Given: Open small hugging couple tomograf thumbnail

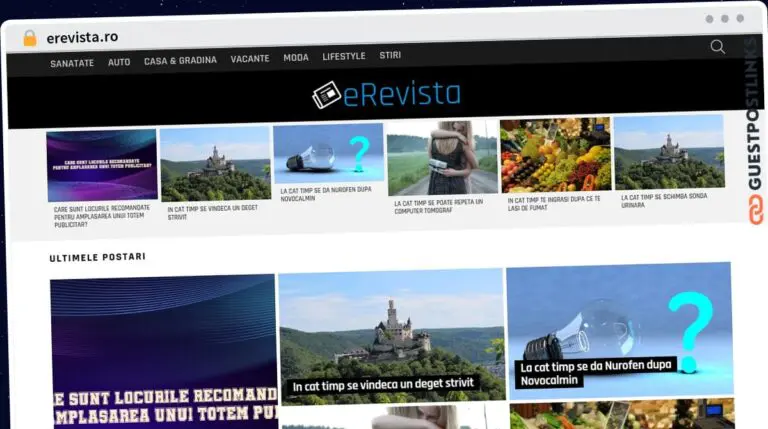Looking at the screenshot, I should tap(442, 158).
